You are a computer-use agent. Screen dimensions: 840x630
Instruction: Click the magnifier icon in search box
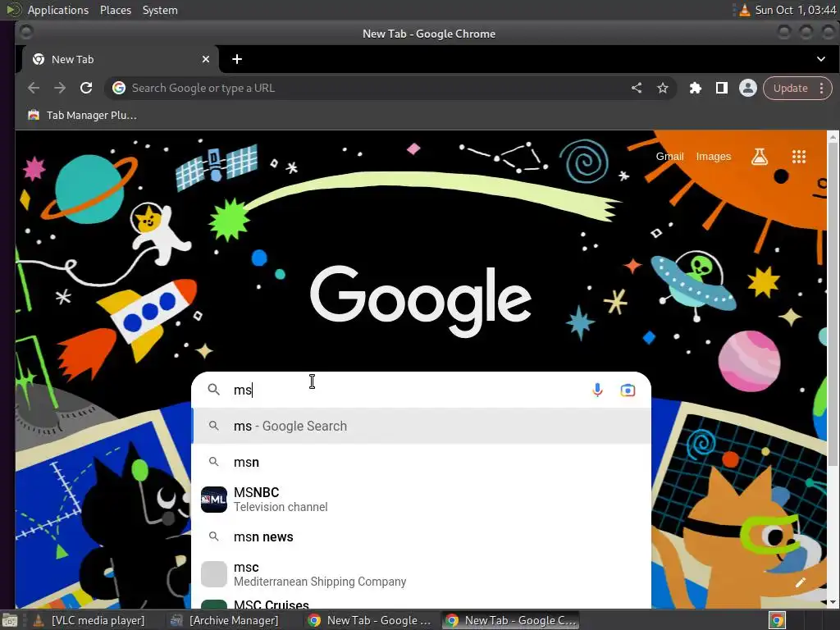tap(214, 390)
